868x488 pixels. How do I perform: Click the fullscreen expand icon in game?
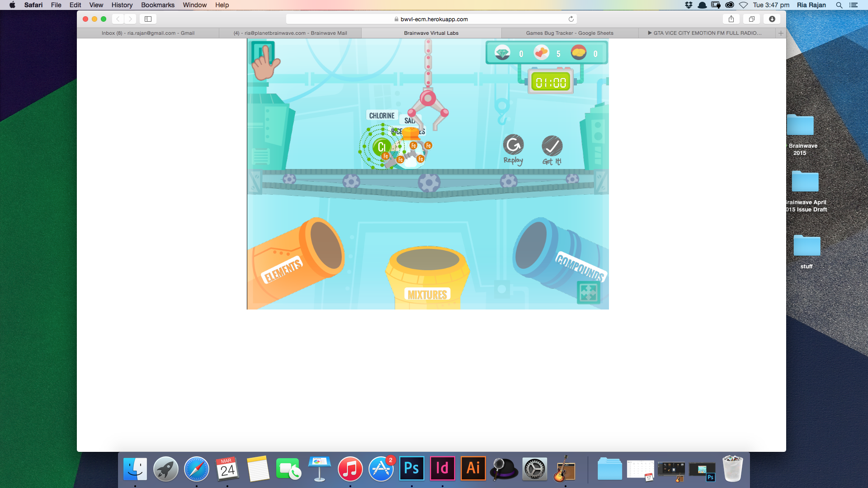coord(589,292)
